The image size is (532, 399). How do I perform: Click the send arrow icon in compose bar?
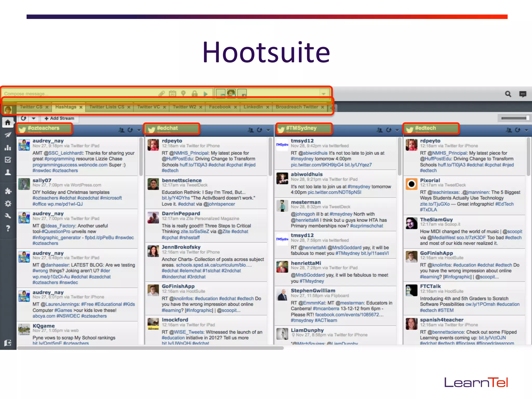(x=205, y=94)
